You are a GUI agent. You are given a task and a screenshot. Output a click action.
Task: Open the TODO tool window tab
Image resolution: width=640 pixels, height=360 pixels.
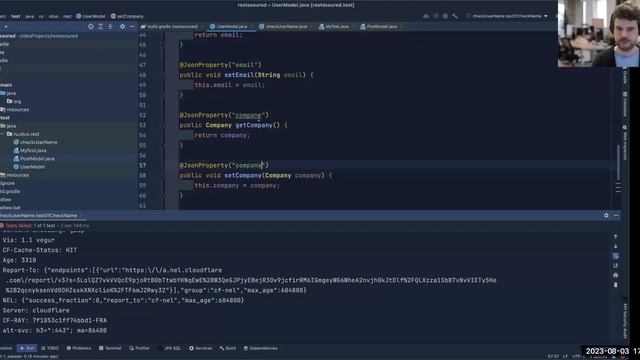click(50, 348)
